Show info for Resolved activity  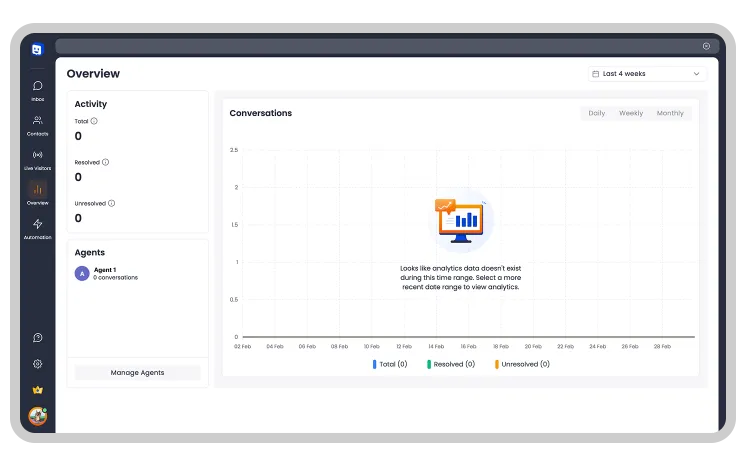[x=106, y=162]
